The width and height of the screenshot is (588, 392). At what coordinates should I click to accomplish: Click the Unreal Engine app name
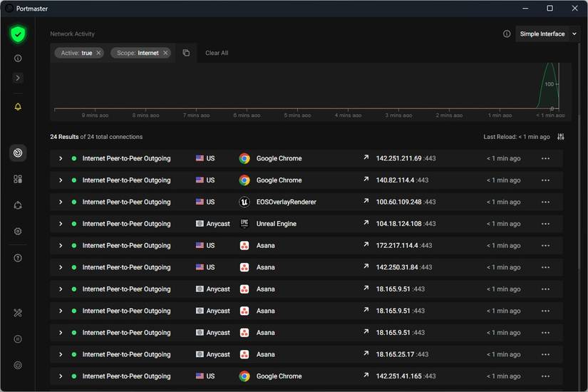(x=277, y=224)
